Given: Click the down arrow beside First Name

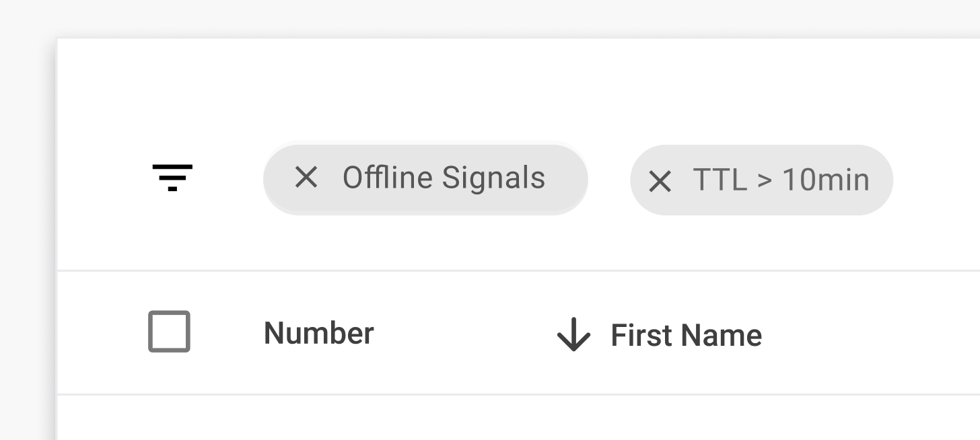Looking at the screenshot, I should pyautogui.click(x=573, y=334).
